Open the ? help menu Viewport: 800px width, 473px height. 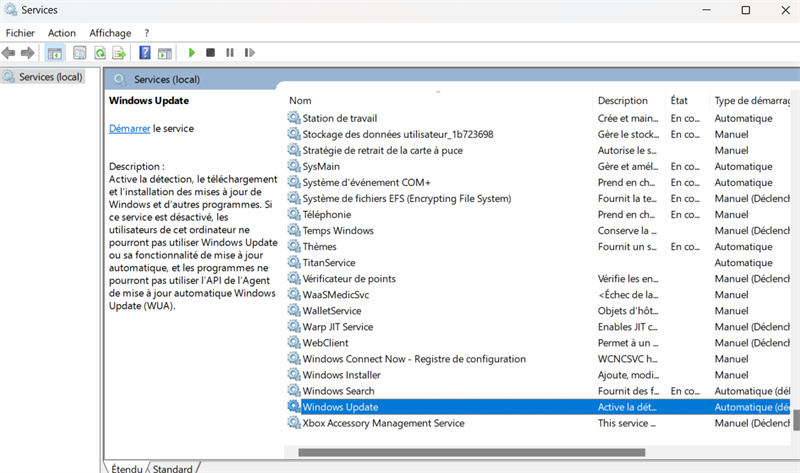(146, 33)
